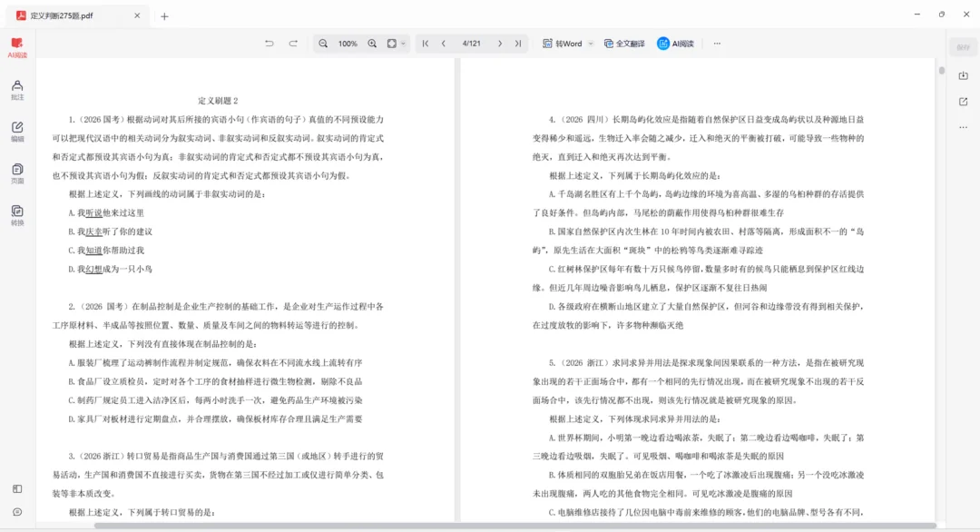Viewport: 980px width, 532px height.
Task: Click the 保存 save button
Action: click(x=963, y=47)
